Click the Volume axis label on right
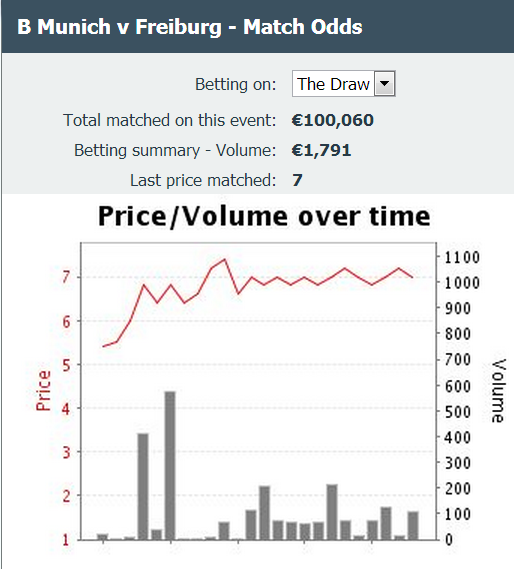 tap(498, 391)
